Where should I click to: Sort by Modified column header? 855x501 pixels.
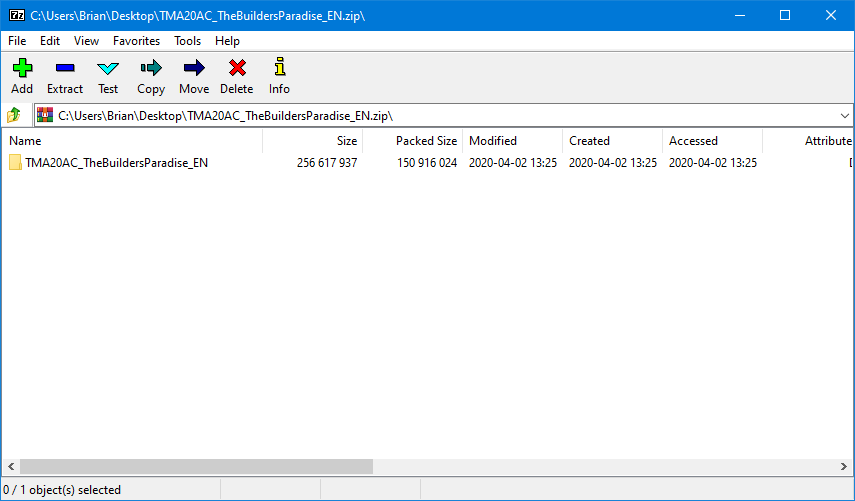coord(513,141)
